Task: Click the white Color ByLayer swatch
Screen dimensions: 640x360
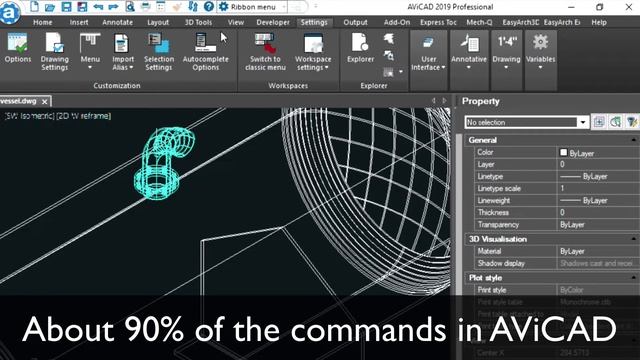Action: [x=564, y=152]
